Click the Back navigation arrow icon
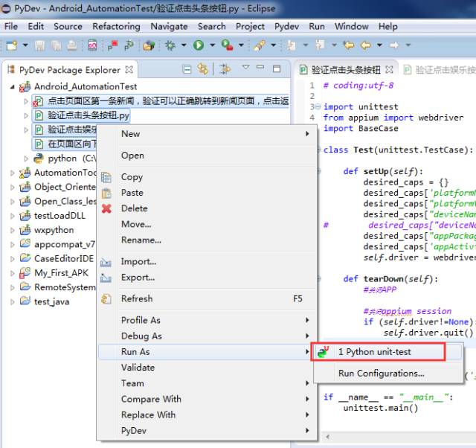This screenshot has height=448, width=476. pos(365,45)
